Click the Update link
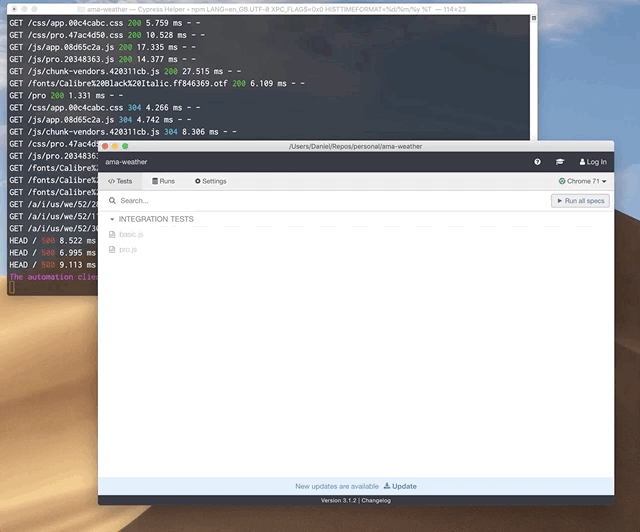The image size is (640, 532). 400,486
